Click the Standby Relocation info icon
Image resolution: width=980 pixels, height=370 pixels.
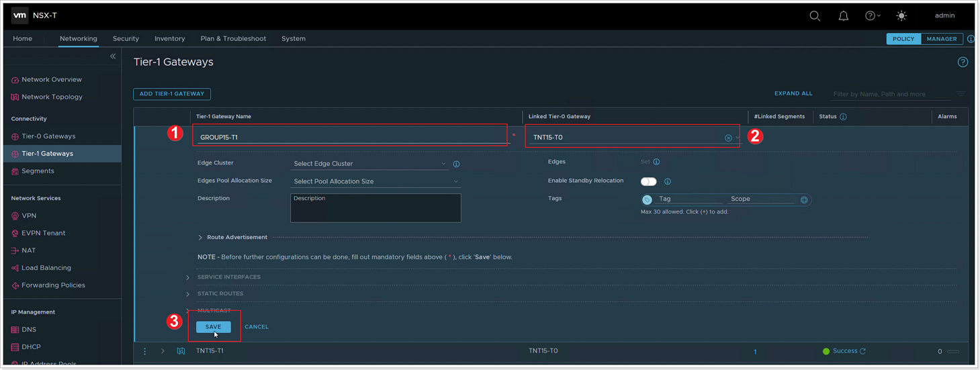point(667,181)
